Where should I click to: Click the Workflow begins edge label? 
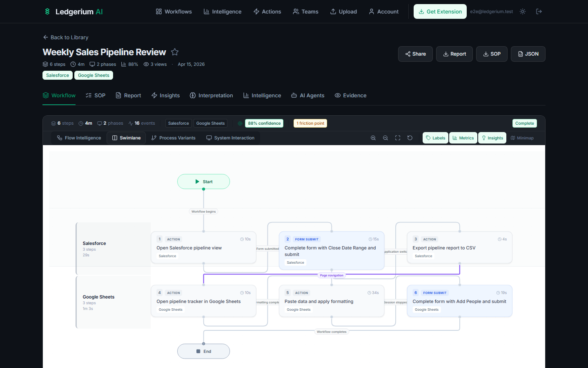click(203, 212)
